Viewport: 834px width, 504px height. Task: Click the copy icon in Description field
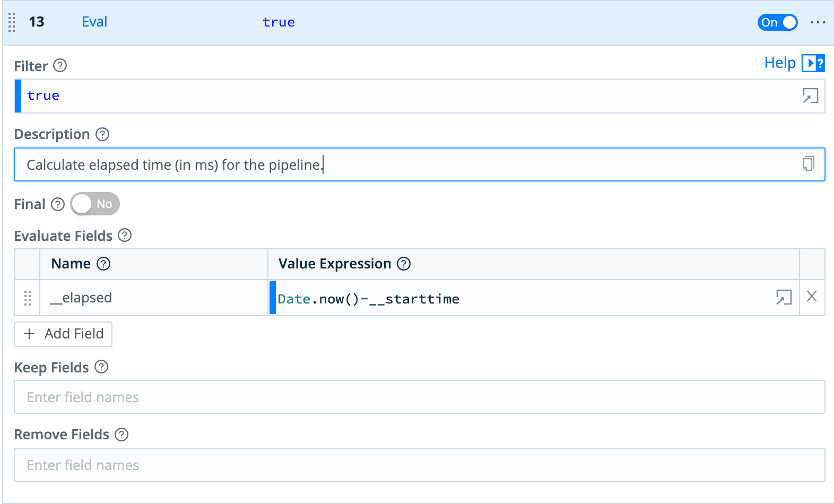click(808, 164)
